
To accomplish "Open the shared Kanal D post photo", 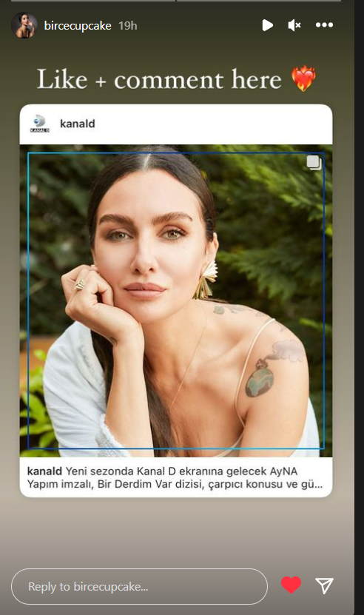I will point(176,300).
